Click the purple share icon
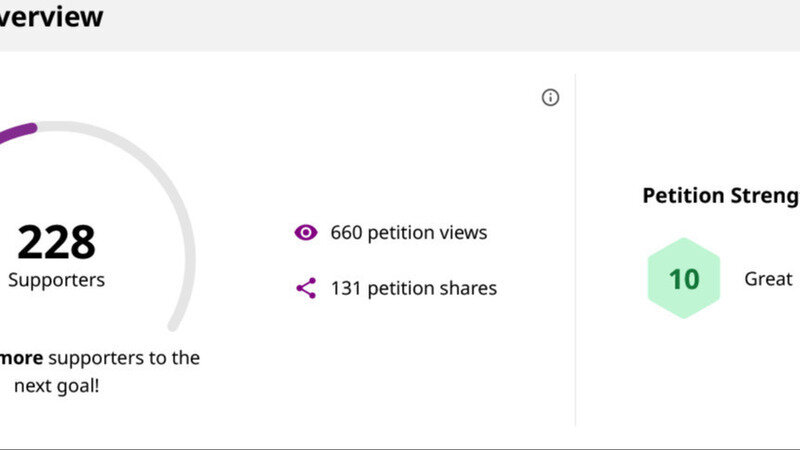The image size is (800, 450). (x=306, y=288)
